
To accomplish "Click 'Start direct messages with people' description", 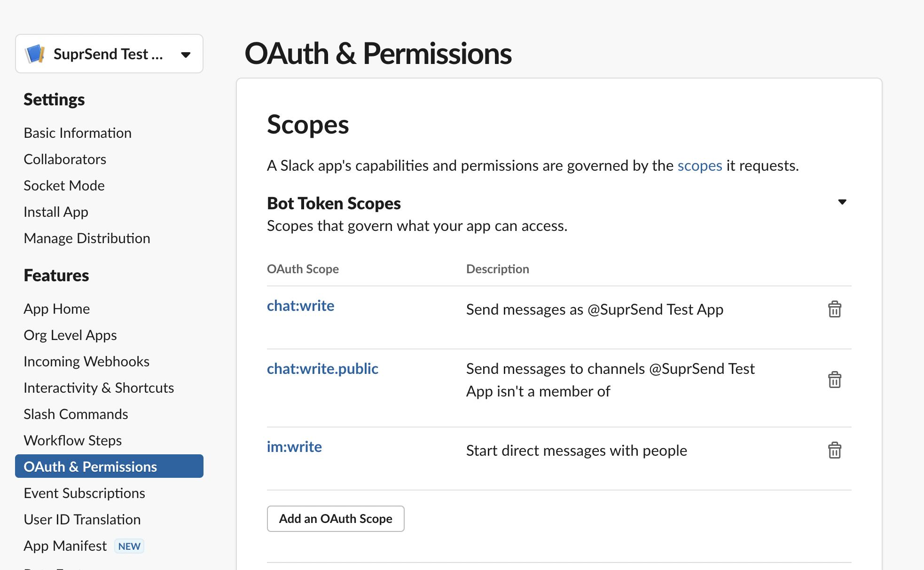I will 576,451.
